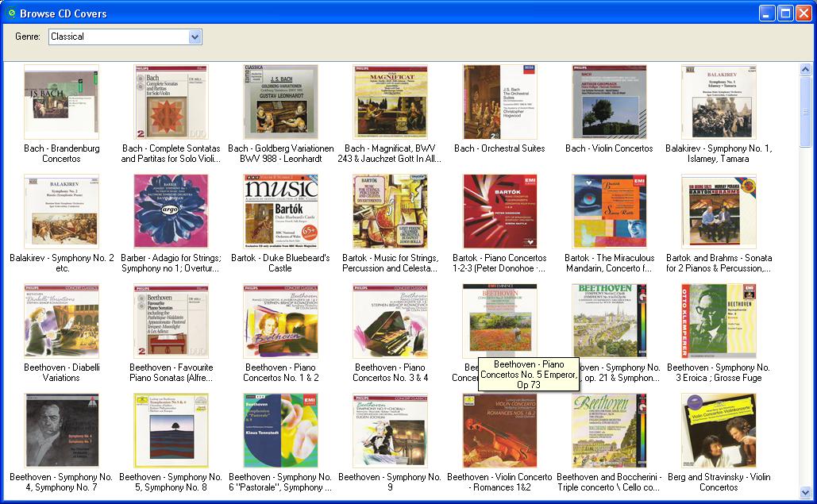The image size is (817, 504).
Task: Select Beethoven Symphony No. 5 and 8 cover
Action: click(x=171, y=431)
